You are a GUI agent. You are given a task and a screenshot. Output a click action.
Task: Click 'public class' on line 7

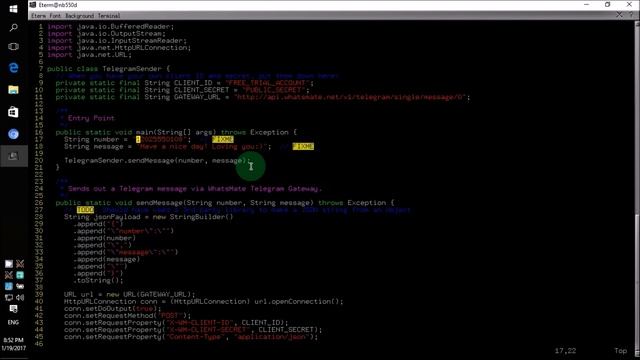point(72,69)
